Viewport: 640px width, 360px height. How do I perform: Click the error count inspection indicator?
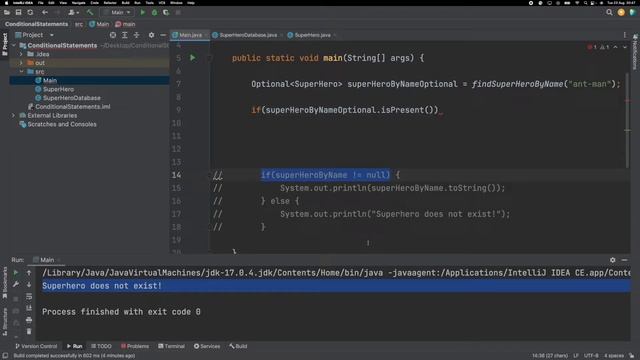pos(592,47)
